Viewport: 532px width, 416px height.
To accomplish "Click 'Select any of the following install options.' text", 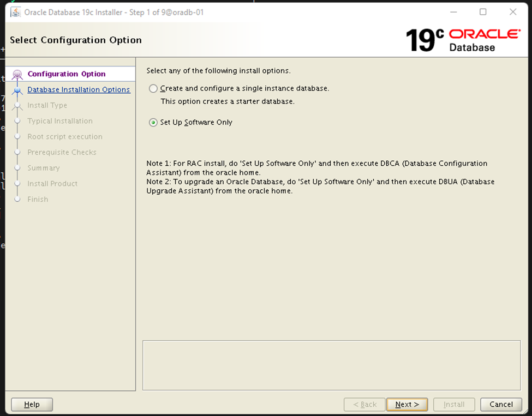I will point(218,70).
